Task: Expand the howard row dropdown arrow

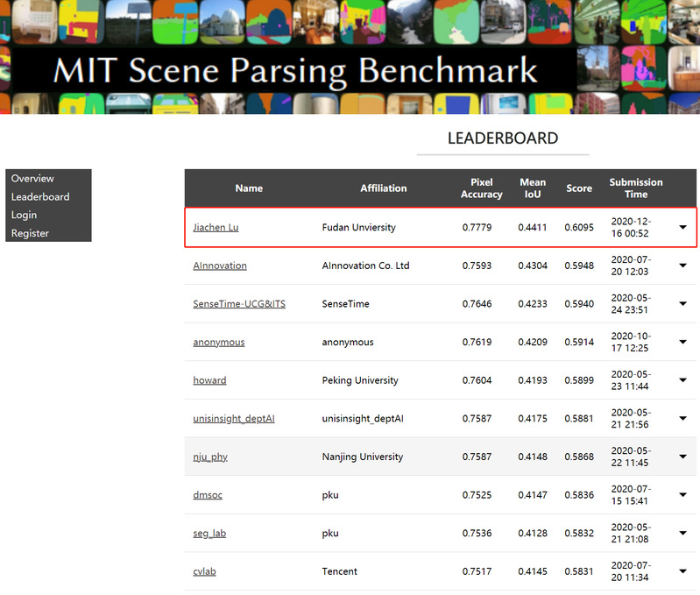Action: 683,380
